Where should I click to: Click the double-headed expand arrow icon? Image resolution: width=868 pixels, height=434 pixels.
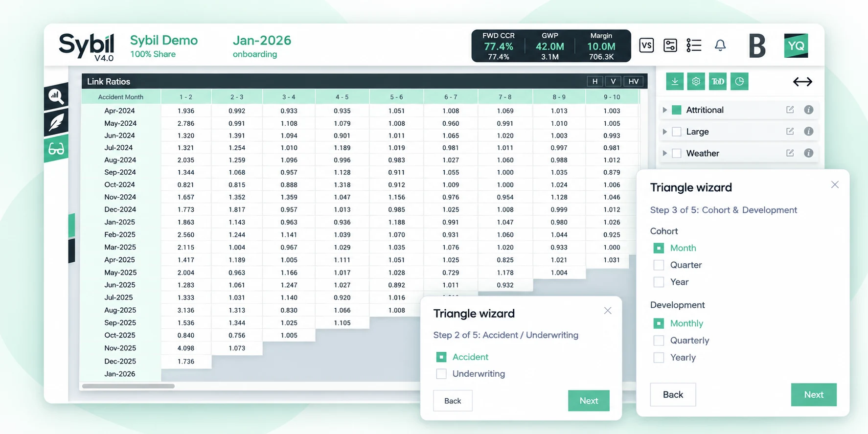coord(802,82)
